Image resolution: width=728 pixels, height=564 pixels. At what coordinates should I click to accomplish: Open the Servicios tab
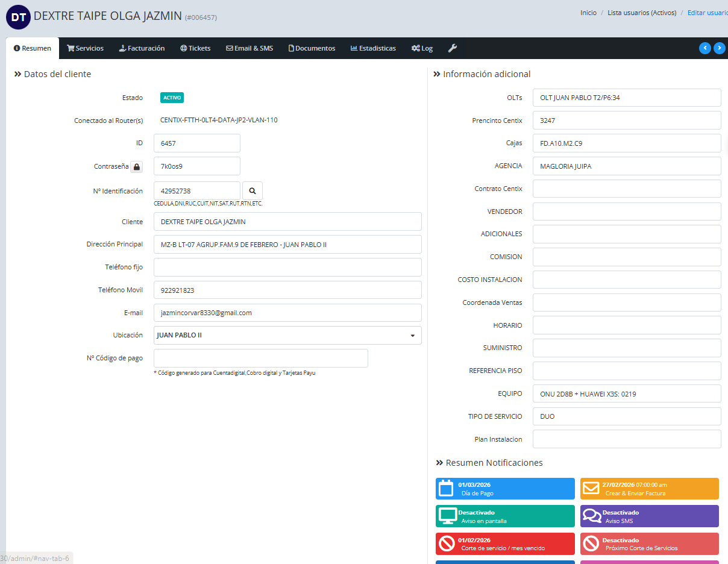click(85, 48)
